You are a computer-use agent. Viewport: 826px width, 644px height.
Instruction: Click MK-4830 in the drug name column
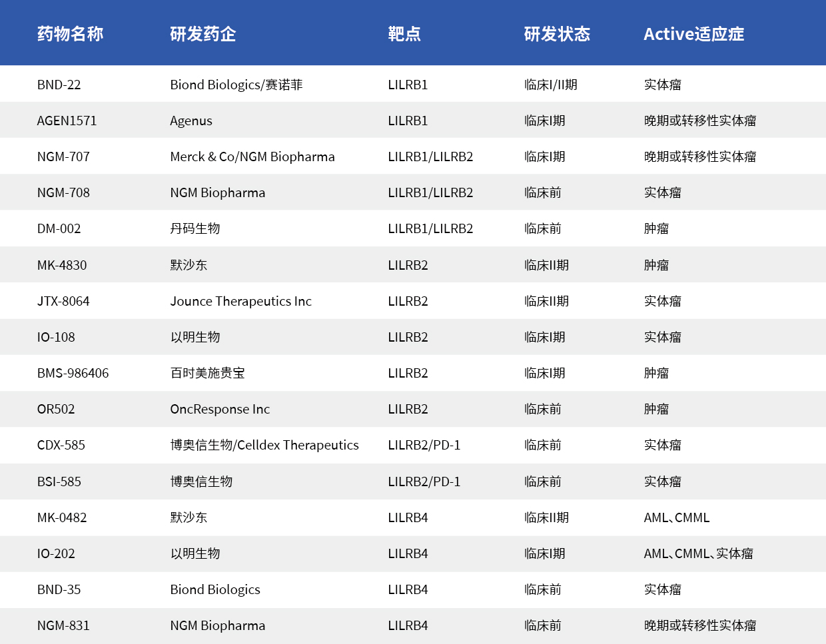point(62,265)
